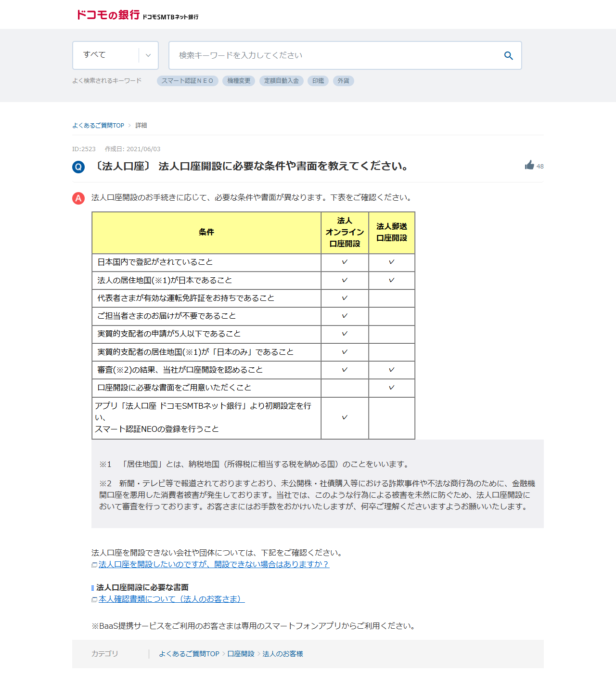
Task: Click the スマート認証NEOの登録を行うこと row text
Action: 157,429
